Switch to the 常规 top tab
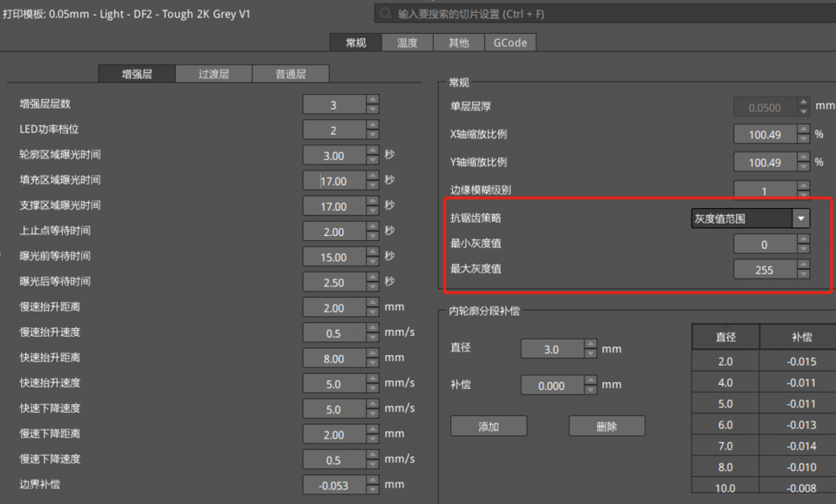 355,43
